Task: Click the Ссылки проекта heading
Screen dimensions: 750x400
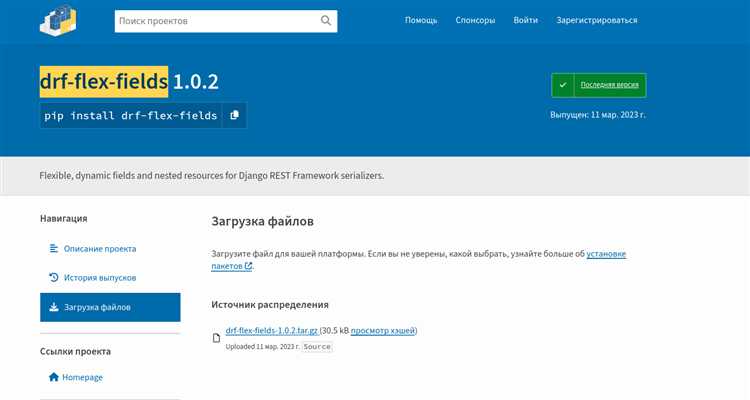Action: point(75,351)
